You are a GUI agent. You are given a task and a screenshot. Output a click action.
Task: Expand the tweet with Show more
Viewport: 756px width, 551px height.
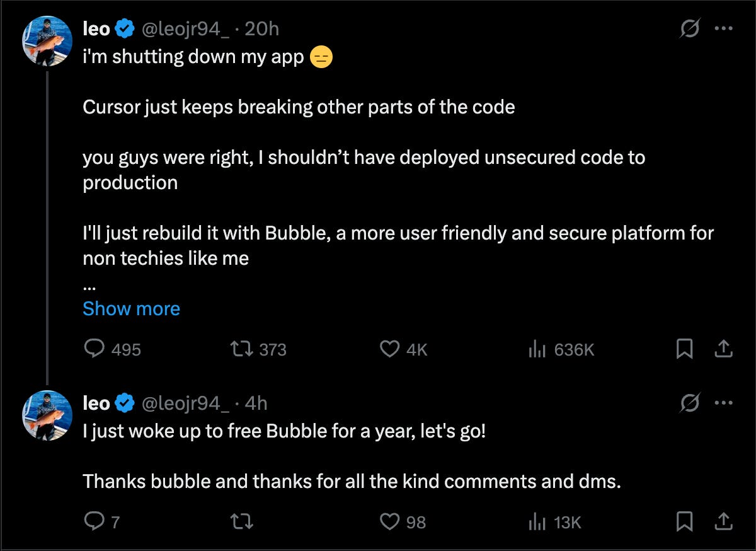[131, 309]
